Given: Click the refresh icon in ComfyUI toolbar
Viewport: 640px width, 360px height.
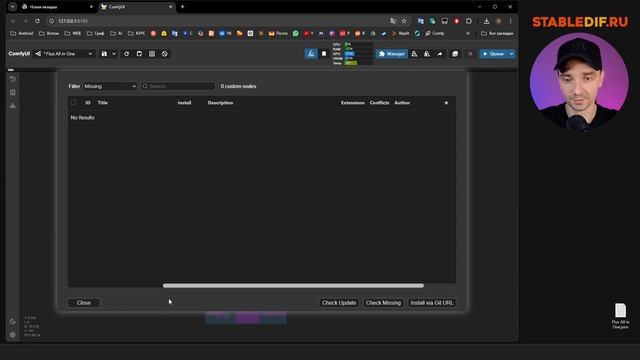Looking at the screenshot, I should tap(127, 54).
